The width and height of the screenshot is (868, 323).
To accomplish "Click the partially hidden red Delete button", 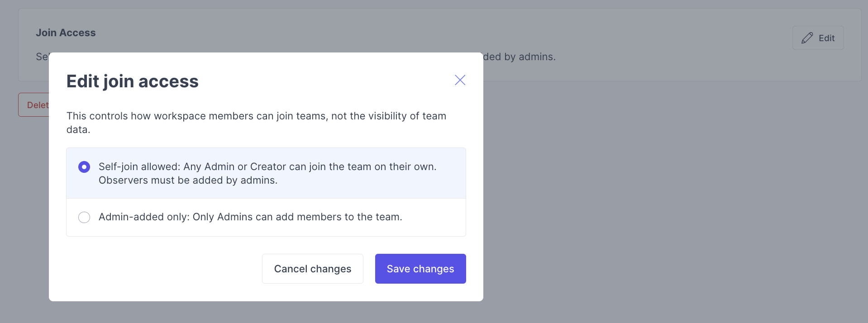I will pyautogui.click(x=34, y=105).
